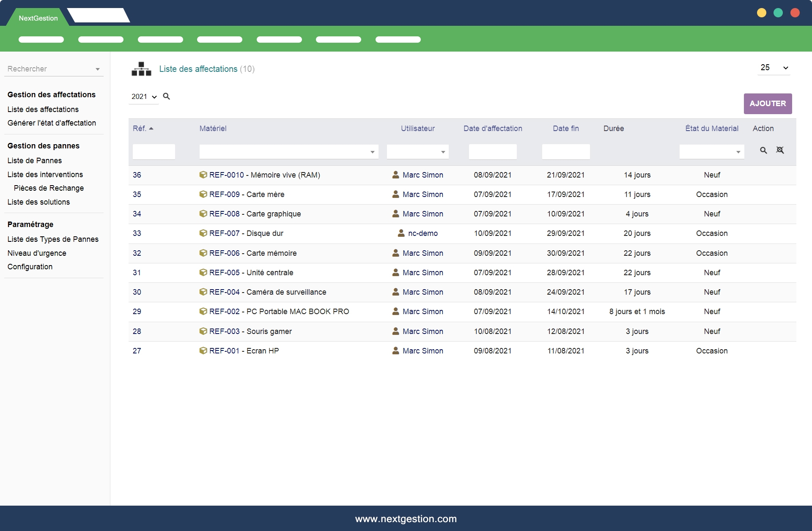Viewport: 812px width, 531px height.
Task: Sort by the Réf. column arrow
Action: point(151,129)
